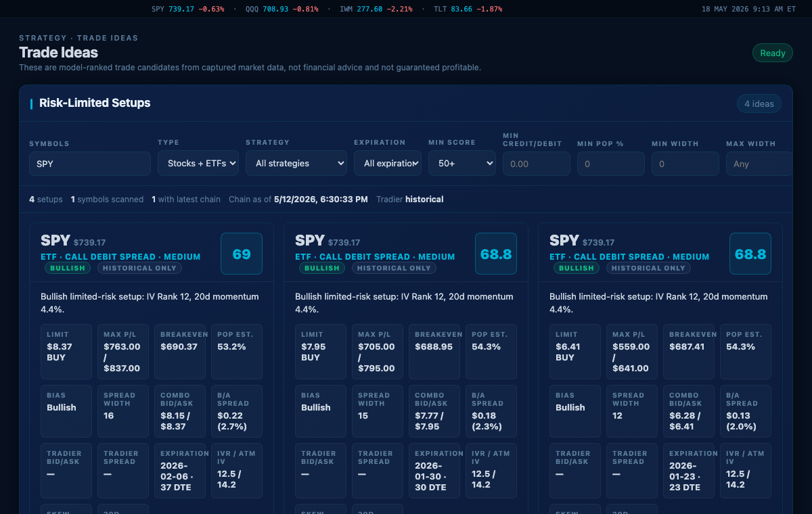Click the Breakeven $690.37 tile
Screen dimensions: 812x514
180,352
